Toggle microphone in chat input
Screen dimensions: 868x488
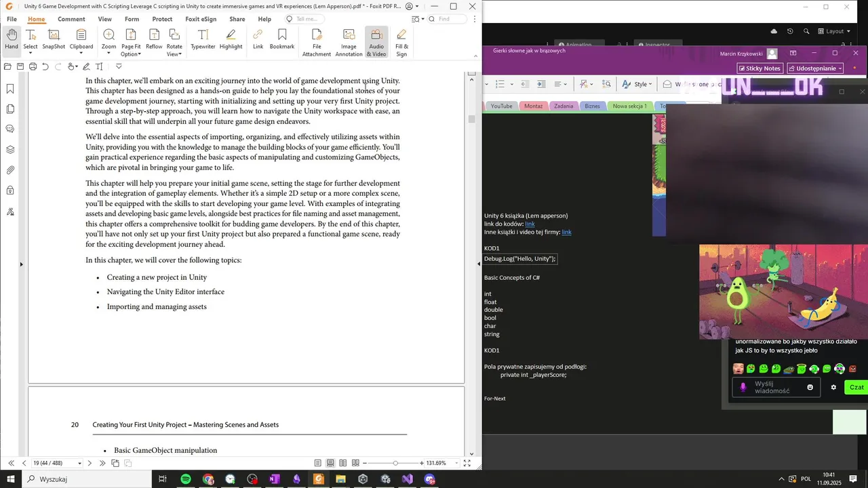pyautogui.click(x=743, y=387)
